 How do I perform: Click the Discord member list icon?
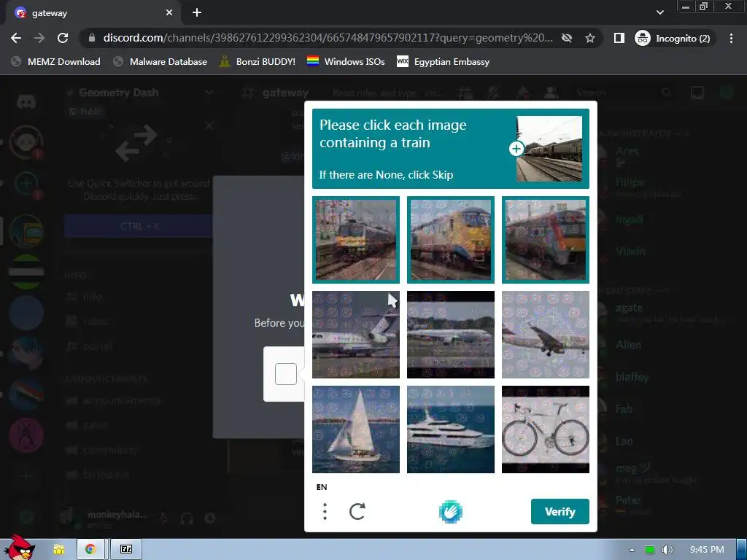coord(551,93)
